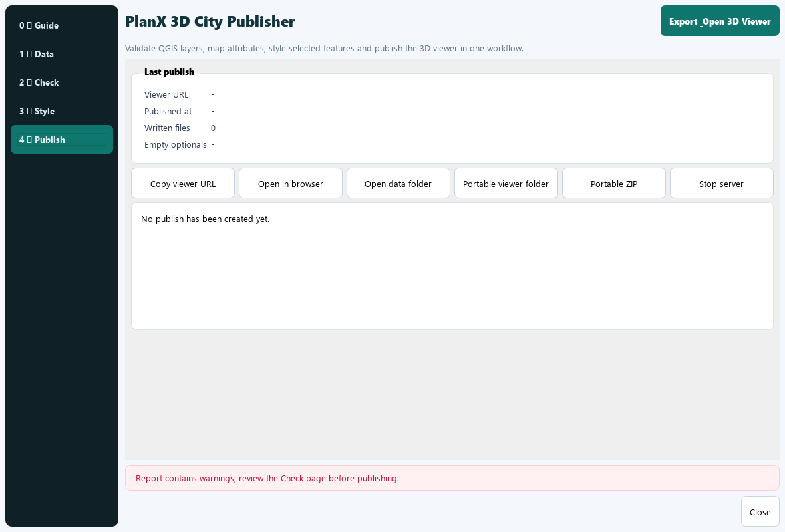Click the workflow description subtitle text

click(x=324, y=49)
